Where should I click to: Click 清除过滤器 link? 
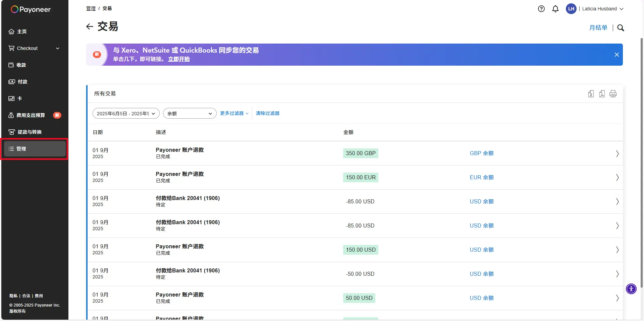(x=268, y=113)
